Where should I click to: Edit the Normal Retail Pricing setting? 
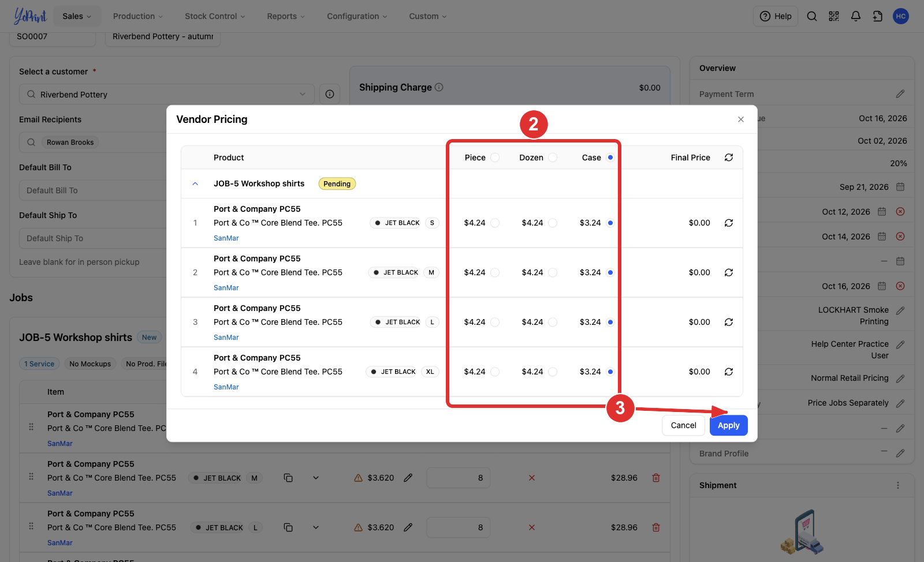tap(900, 379)
